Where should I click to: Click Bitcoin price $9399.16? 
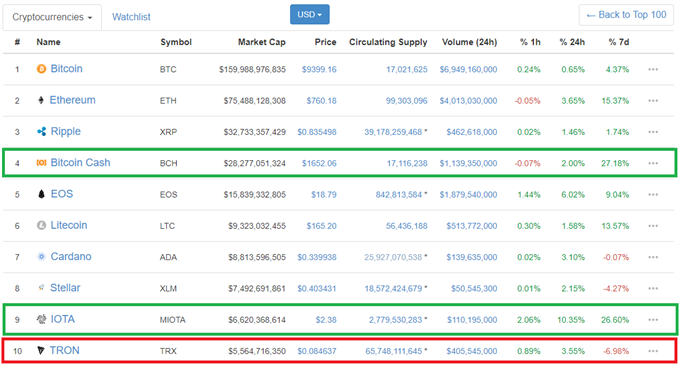(319, 69)
